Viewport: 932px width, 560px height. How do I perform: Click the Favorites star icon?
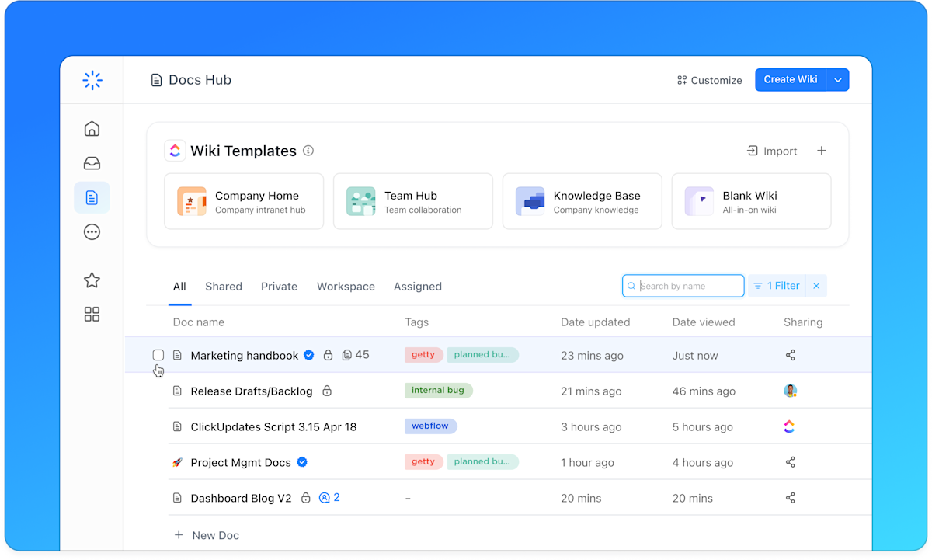[92, 280]
